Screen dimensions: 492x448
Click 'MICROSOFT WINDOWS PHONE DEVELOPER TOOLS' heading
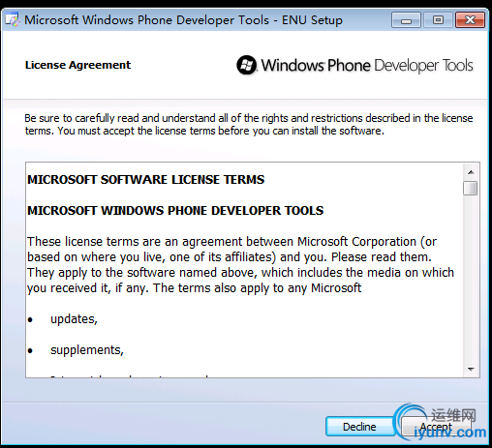(175, 211)
